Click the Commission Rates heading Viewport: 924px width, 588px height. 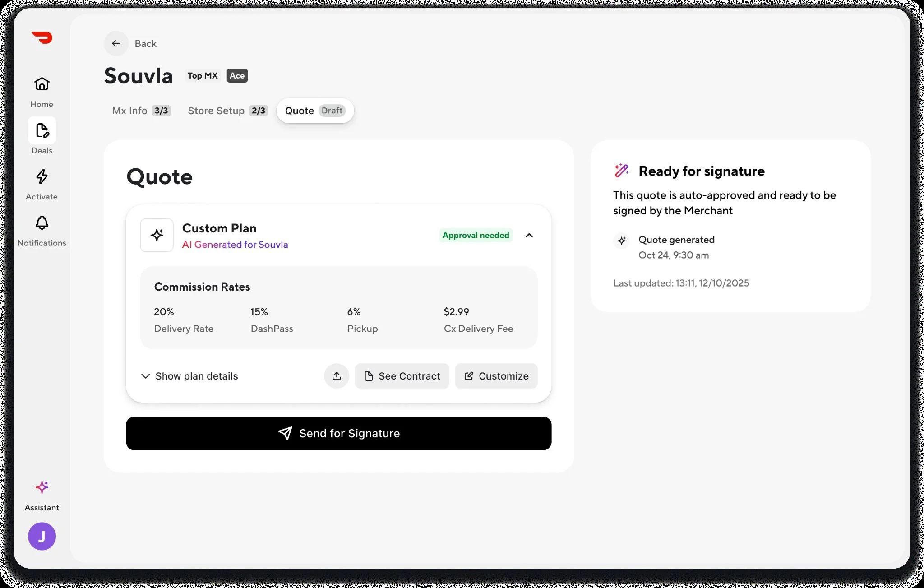click(x=202, y=287)
